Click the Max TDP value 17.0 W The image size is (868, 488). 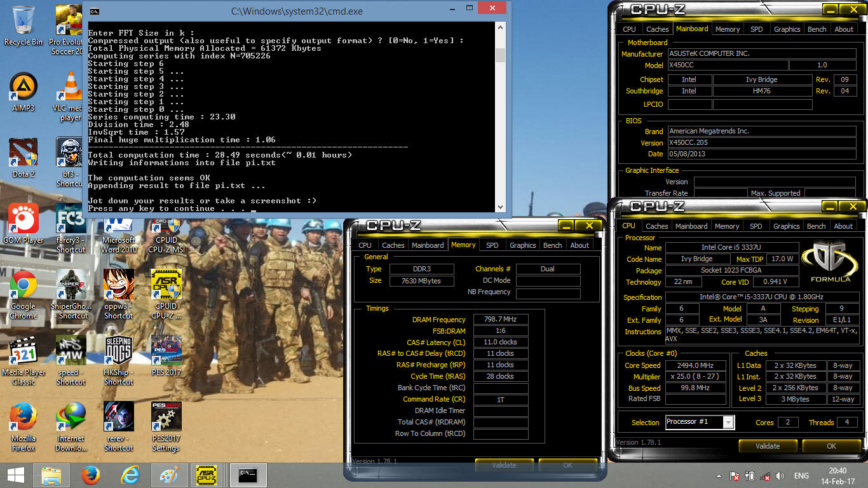(x=781, y=259)
